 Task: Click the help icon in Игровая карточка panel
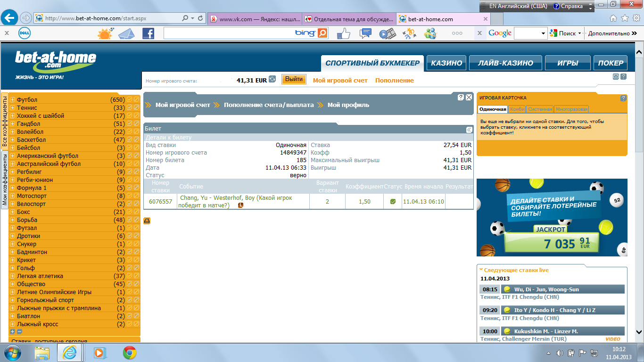click(623, 98)
